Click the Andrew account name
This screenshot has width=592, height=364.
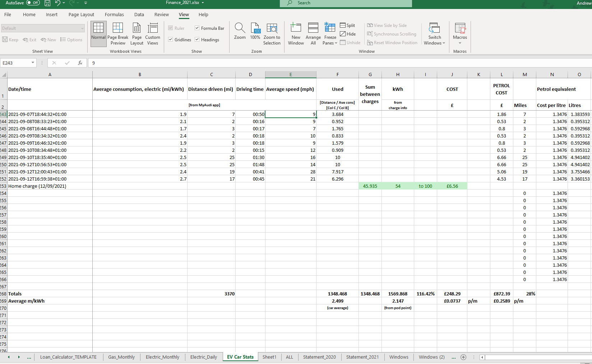(x=584, y=3)
